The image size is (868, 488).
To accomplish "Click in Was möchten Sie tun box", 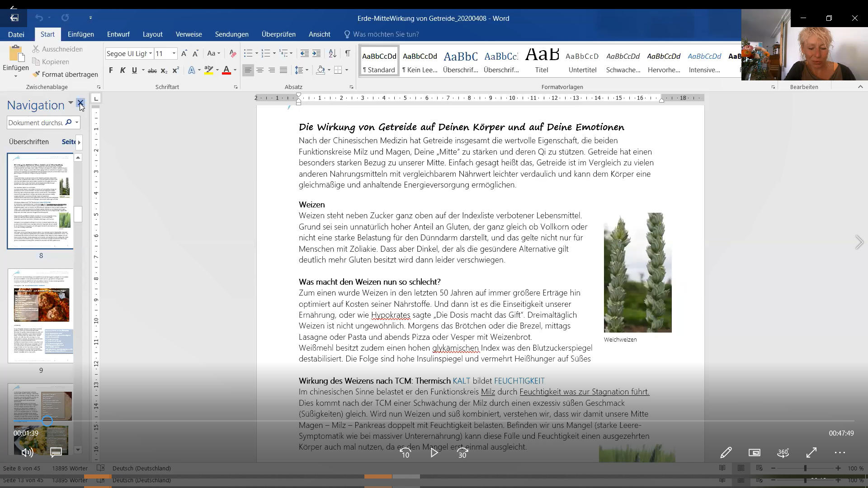I will pos(386,34).
